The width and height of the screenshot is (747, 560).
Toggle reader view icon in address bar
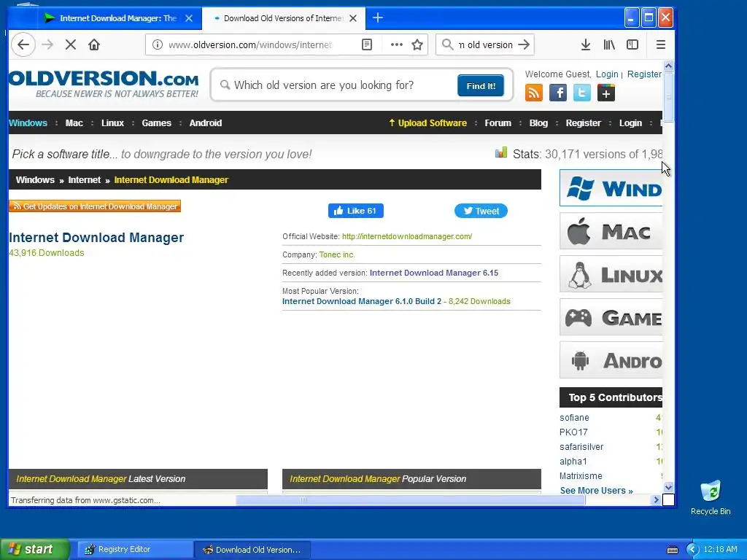tap(367, 44)
